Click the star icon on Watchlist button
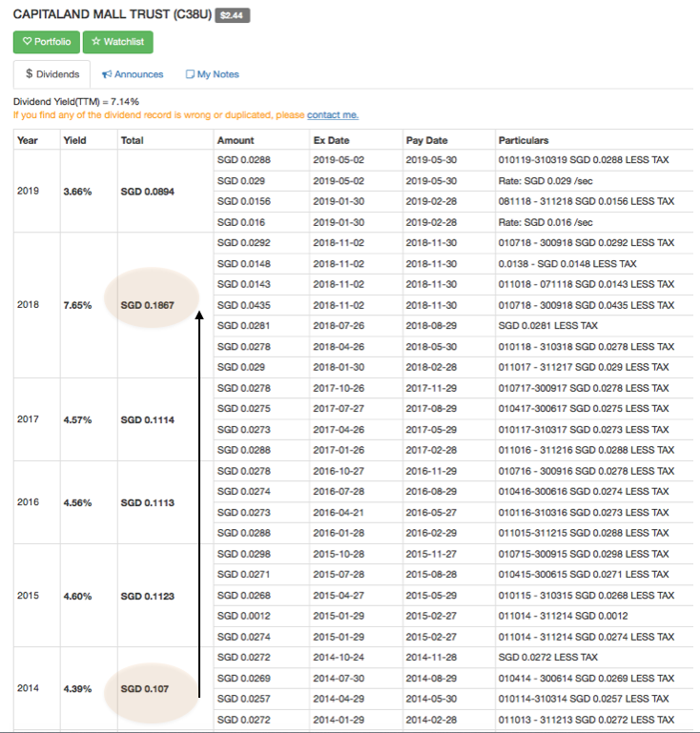The height and width of the screenshot is (733, 700). pyautogui.click(x=96, y=42)
